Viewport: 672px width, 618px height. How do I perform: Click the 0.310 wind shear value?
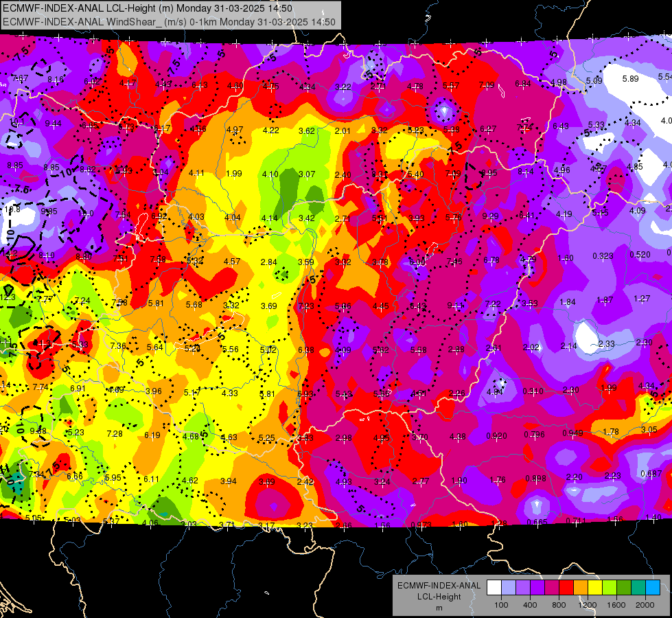[x=533, y=391]
